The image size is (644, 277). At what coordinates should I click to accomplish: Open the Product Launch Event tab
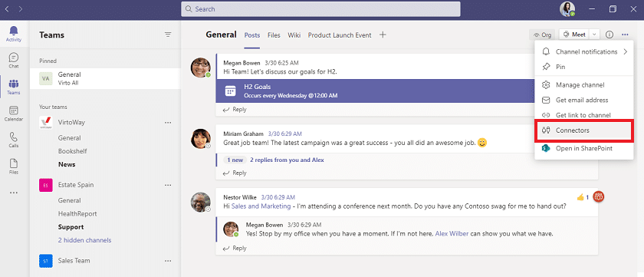tap(340, 35)
